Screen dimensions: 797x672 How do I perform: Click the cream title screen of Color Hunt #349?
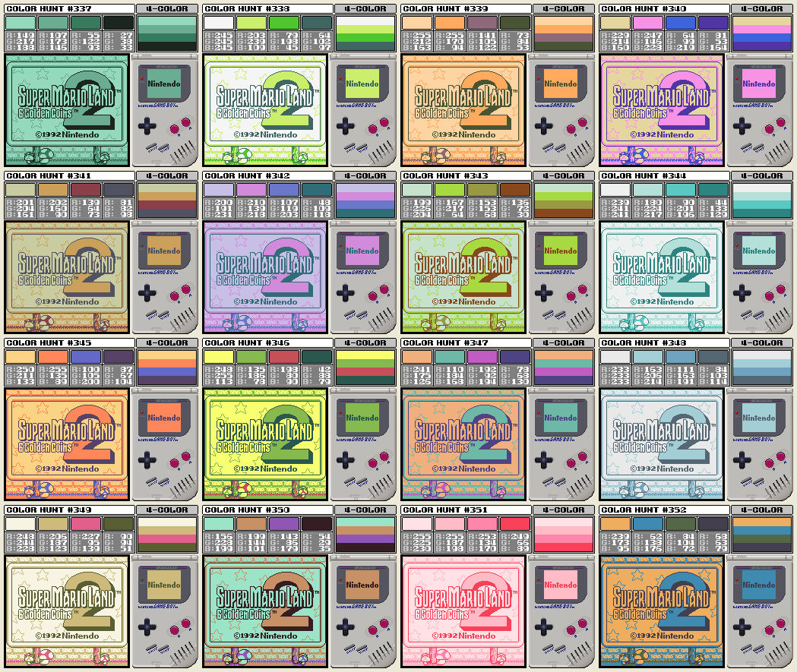[x=67, y=611]
